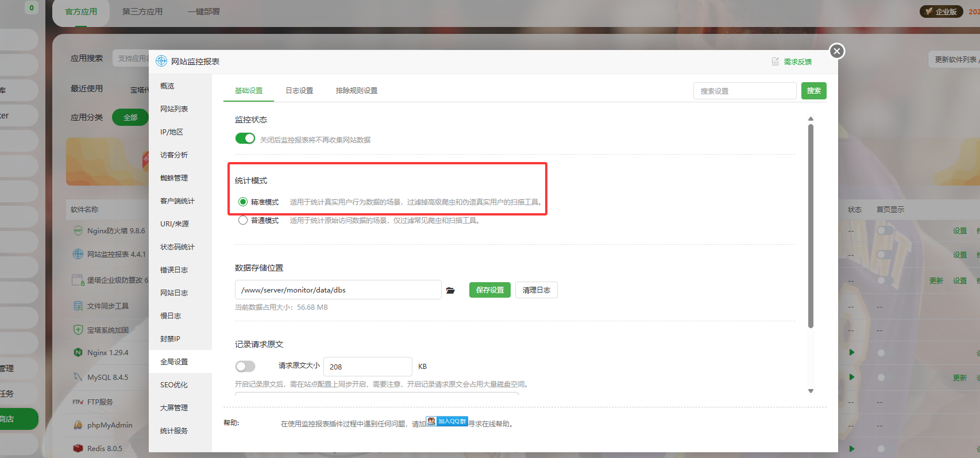The height and width of the screenshot is (458, 980).
Task: Open 官方应用 tab in background page
Action: coord(81,11)
